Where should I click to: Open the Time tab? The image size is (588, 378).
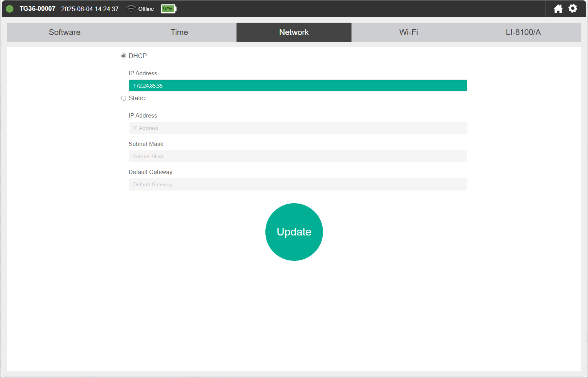pos(179,32)
